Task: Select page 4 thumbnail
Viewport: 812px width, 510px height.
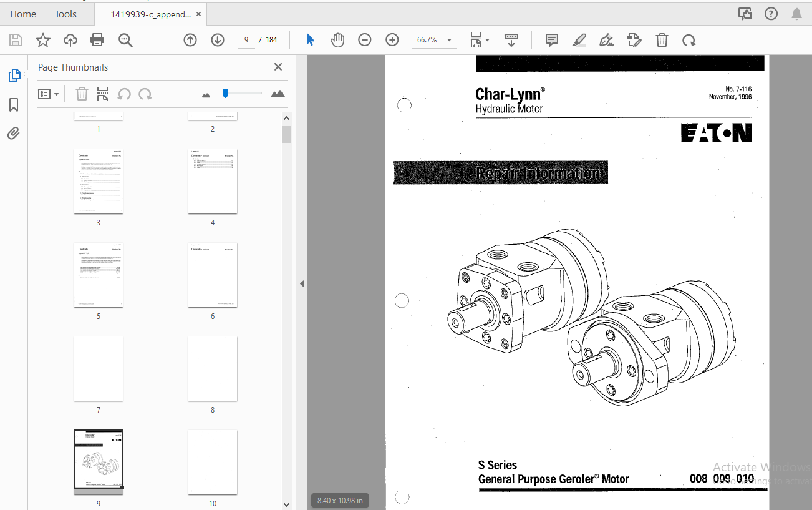Action: click(213, 182)
